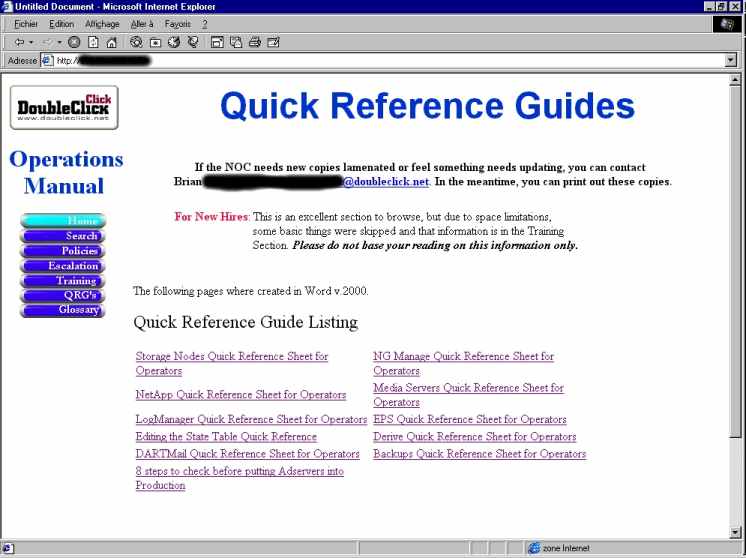Open NetApp Quick Reference Sheet link
This screenshot has height=558, width=746.
(241, 395)
